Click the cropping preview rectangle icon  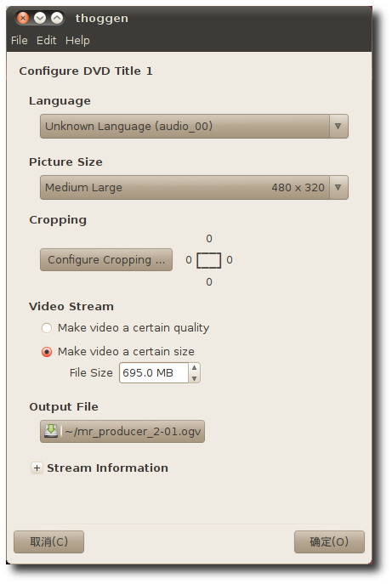pyautogui.click(x=208, y=260)
